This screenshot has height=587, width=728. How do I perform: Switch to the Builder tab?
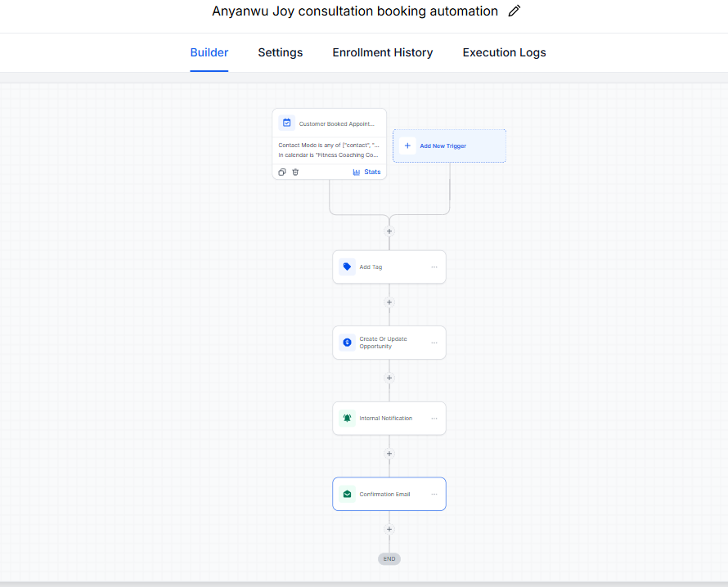209,52
